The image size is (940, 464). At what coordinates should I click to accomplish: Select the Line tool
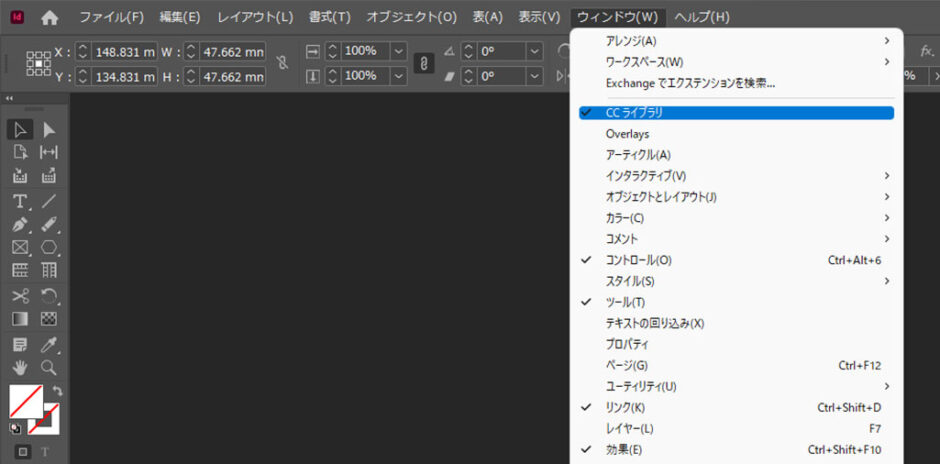click(49, 201)
